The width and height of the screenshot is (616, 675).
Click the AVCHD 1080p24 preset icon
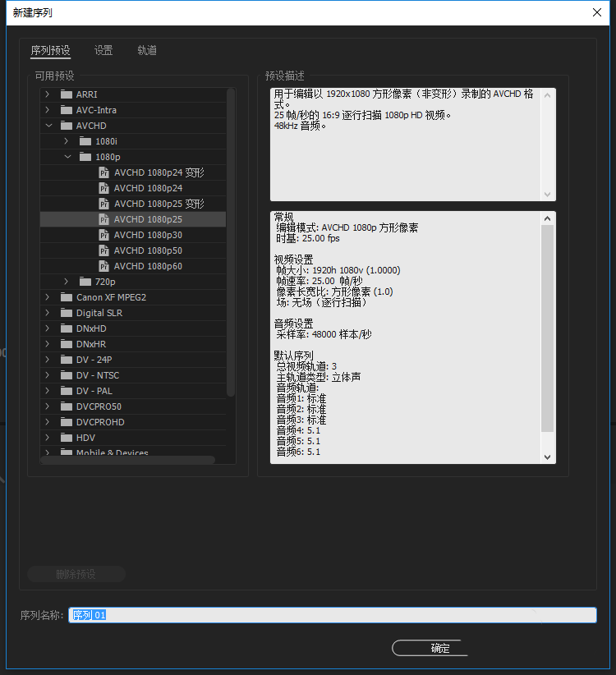pyautogui.click(x=103, y=188)
